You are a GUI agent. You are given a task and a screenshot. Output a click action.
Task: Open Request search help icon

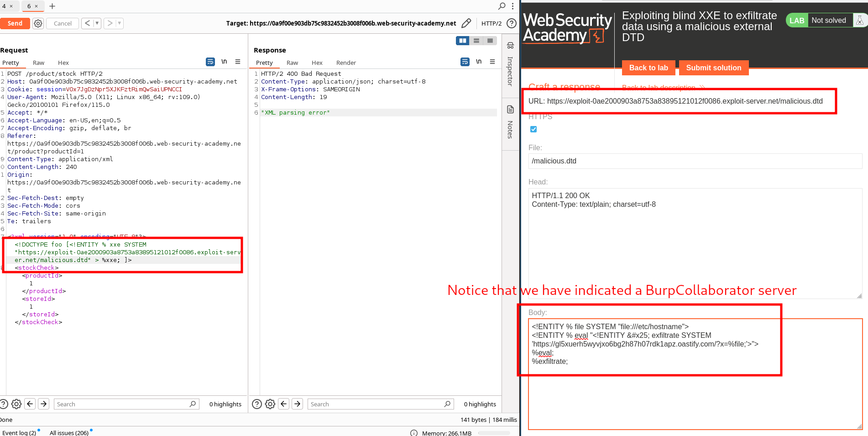tap(4, 404)
